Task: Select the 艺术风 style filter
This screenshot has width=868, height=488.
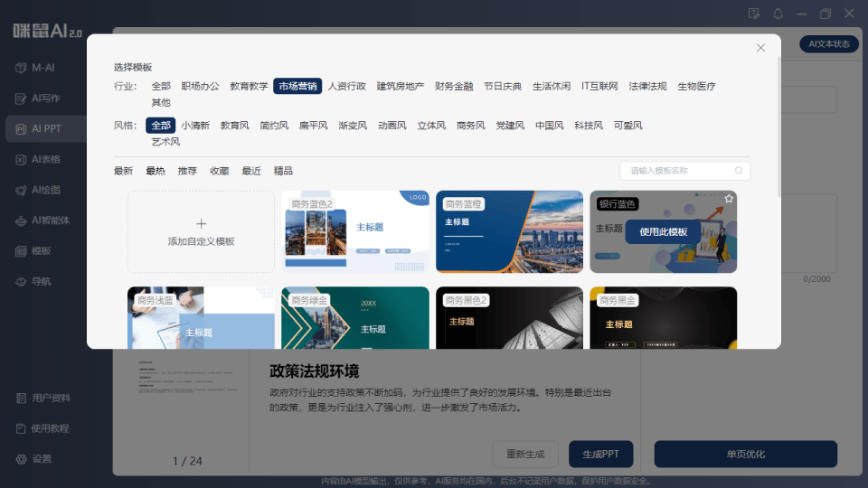Action: (x=165, y=142)
